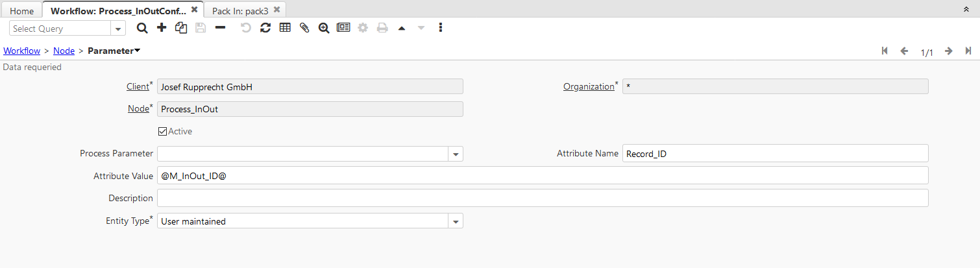Create a new record with plus icon

coord(162,28)
